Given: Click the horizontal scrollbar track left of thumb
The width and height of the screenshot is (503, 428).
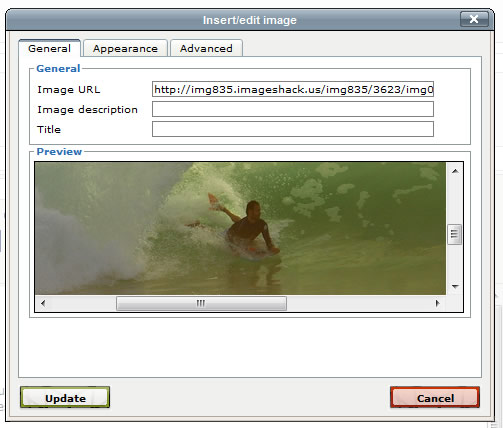Looking at the screenshot, I should point(83,303).
